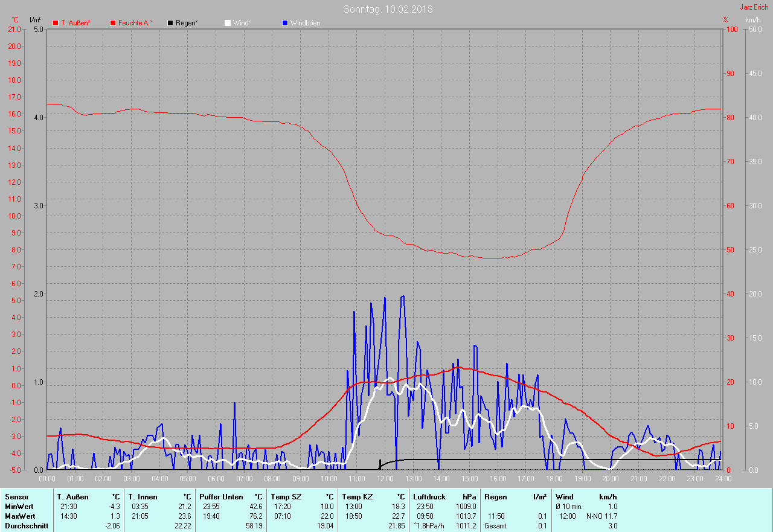Click the red T. Außen legend swatch

(56, 23)
